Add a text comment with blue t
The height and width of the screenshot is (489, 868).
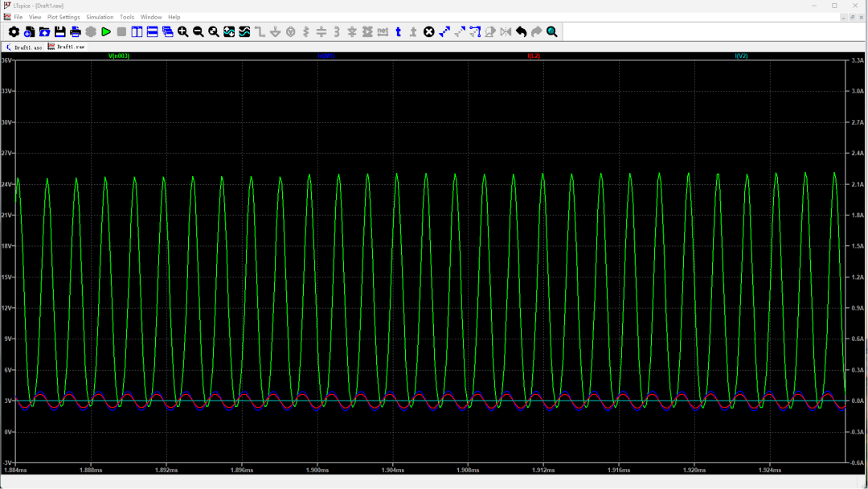pyautogui.click(x=398, y=32)
